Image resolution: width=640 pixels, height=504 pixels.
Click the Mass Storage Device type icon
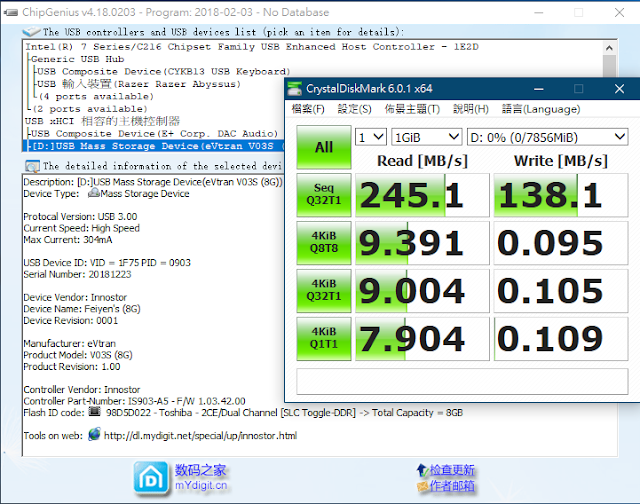[94, 193]
